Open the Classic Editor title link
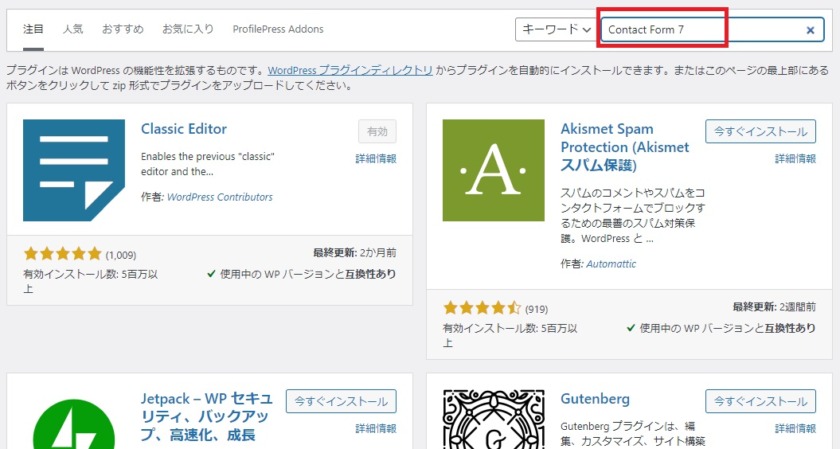The height and width of the screenshot is (449, 840). point(184,129)
